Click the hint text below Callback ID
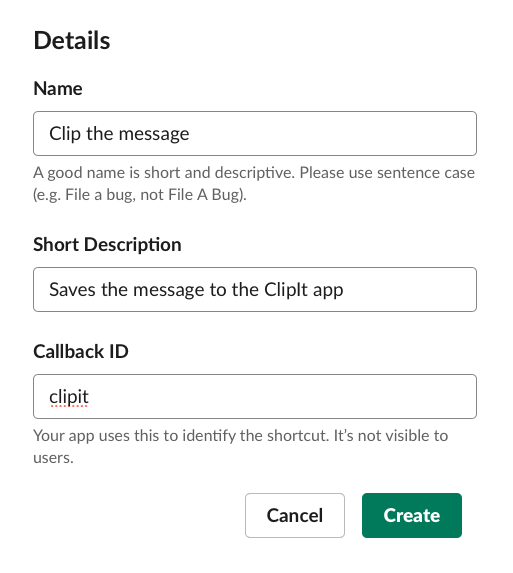The height and width of the screenshot is (573, 513). [x=240, y=447]
